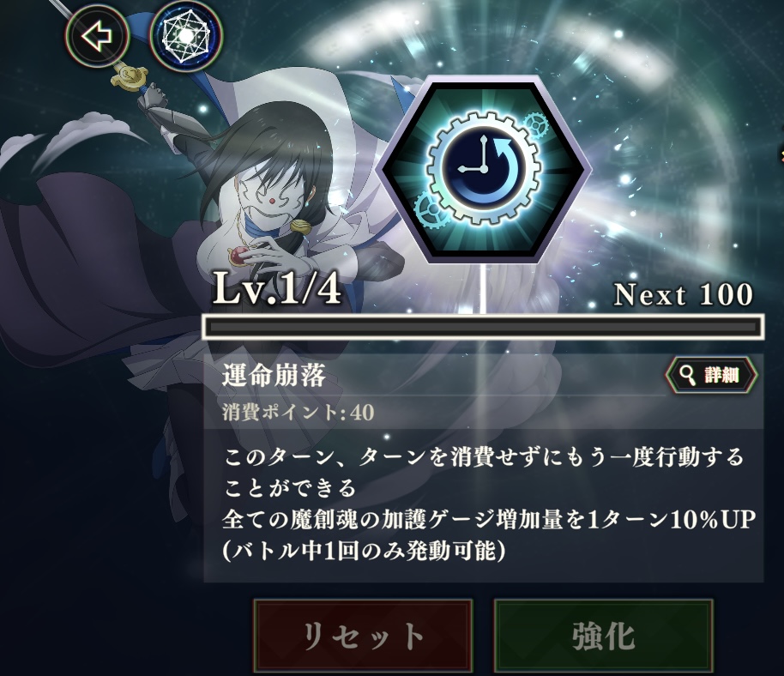
Task: Click the magnifier 詳細 details button
Action: 711,375
